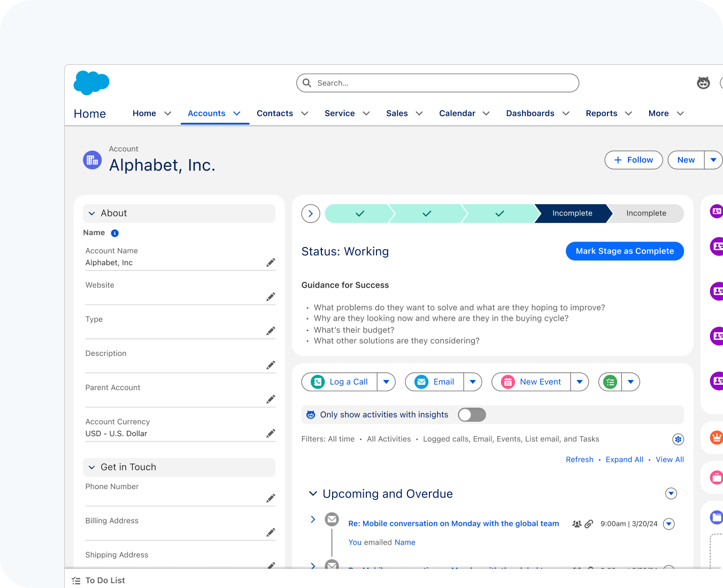
Task: Click the third completed path stage checkmark
Action: click(499, 213)
